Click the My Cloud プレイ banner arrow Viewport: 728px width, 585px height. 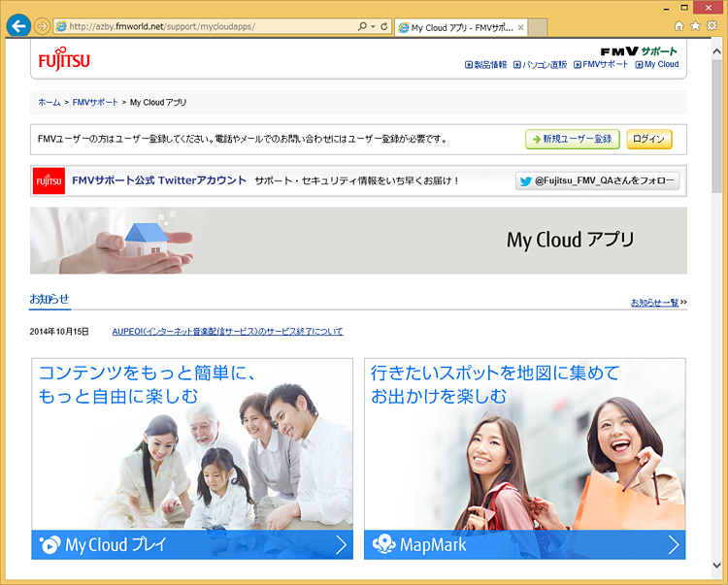point(341,545)
